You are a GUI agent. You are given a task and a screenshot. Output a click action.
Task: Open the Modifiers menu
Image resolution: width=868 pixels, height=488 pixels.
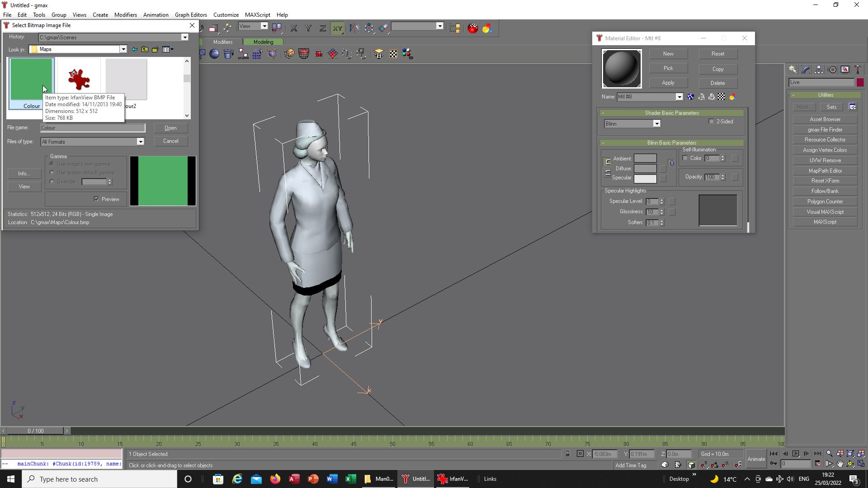(126, 14)
